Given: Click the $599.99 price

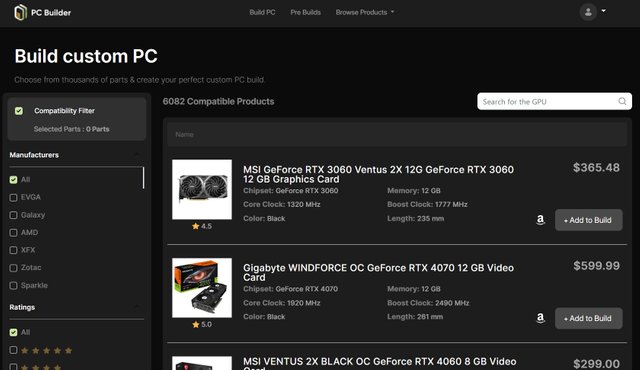Looking at the screenshot, I should tap(596, 266).
